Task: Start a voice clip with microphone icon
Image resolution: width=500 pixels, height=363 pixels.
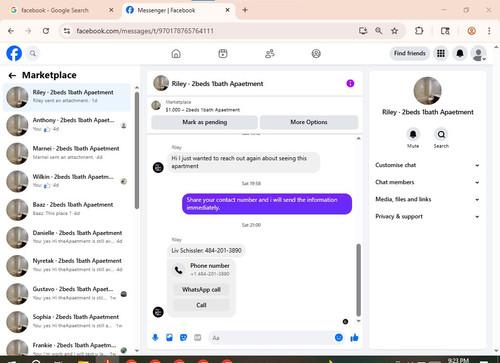Action: point(155,338)
